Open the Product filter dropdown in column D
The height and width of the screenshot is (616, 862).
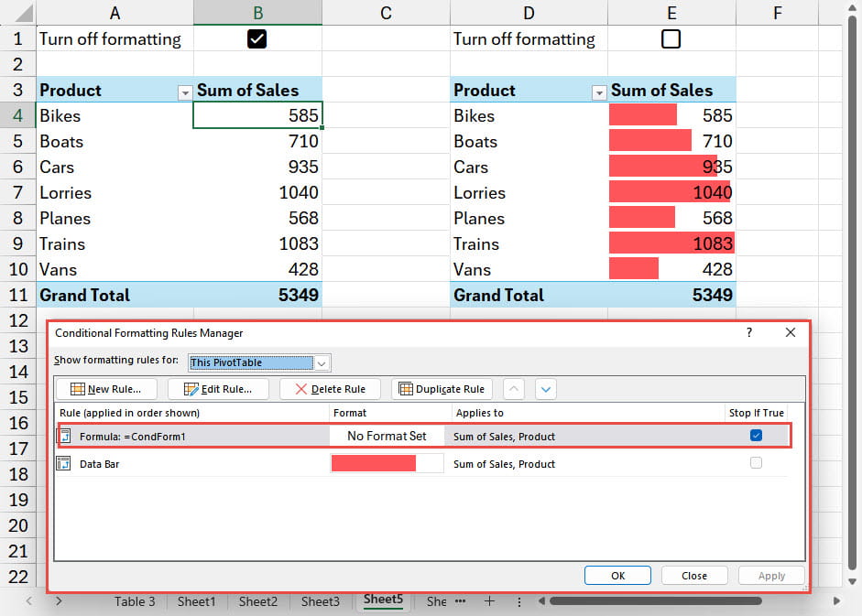point(599,92)
